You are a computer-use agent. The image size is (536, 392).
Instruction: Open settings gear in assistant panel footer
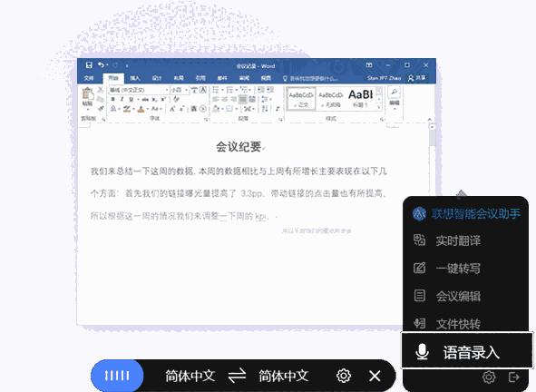coord(489,377)
